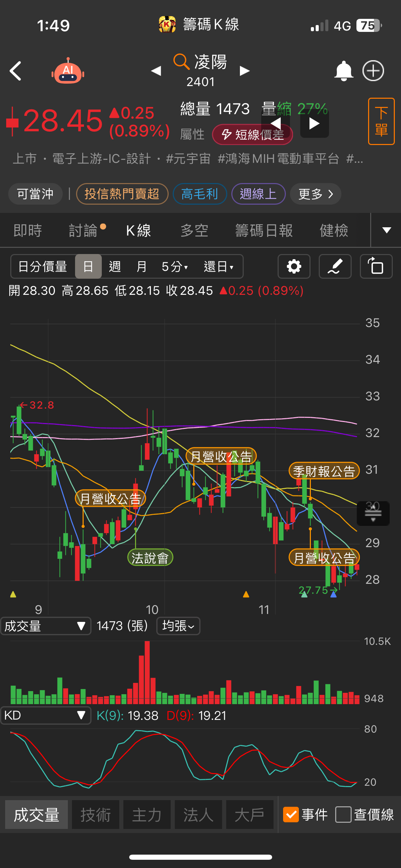Screen dimensions: 401x868
Task: Switch chart to 週 weekly period
Action: [x=115, y=266]
